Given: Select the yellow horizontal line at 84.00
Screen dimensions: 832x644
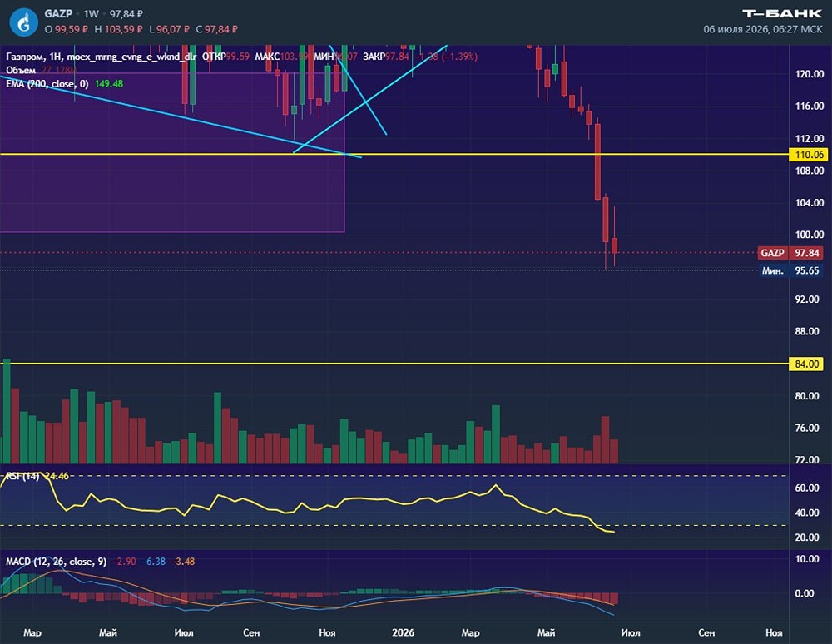Looking at the screenshot, I should click(394, 364).
